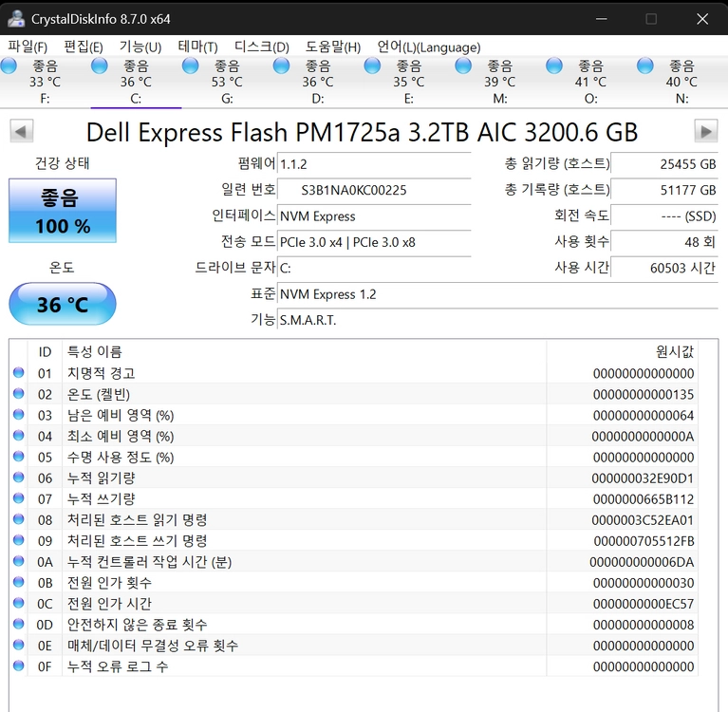728x712 pixels.
Task: Click status dot for 06 누적 읽기량
Action: coord(19,477)
